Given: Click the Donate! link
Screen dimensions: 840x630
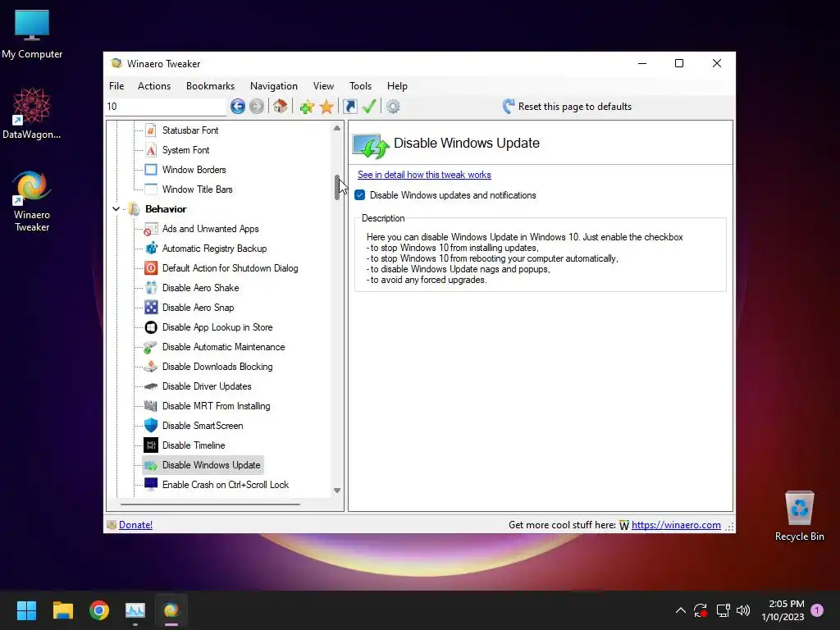Looking at the screenshot, I should pyautogui.click(x=135, y=525).
